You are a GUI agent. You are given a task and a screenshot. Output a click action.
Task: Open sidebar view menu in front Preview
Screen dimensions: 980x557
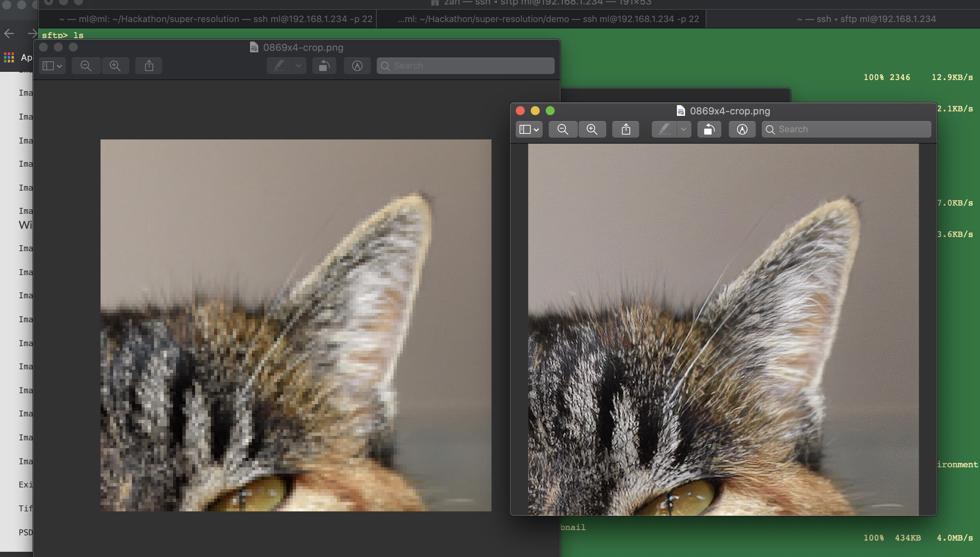(x=529, y=129)
